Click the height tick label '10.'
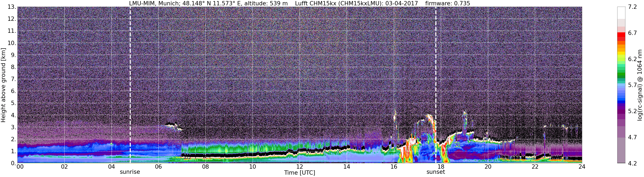The width and height of the screenshot is (644, 177). (12, 43)
